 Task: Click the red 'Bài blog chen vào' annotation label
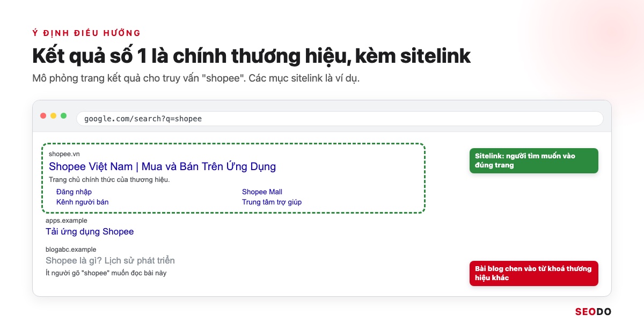point(534,273)
